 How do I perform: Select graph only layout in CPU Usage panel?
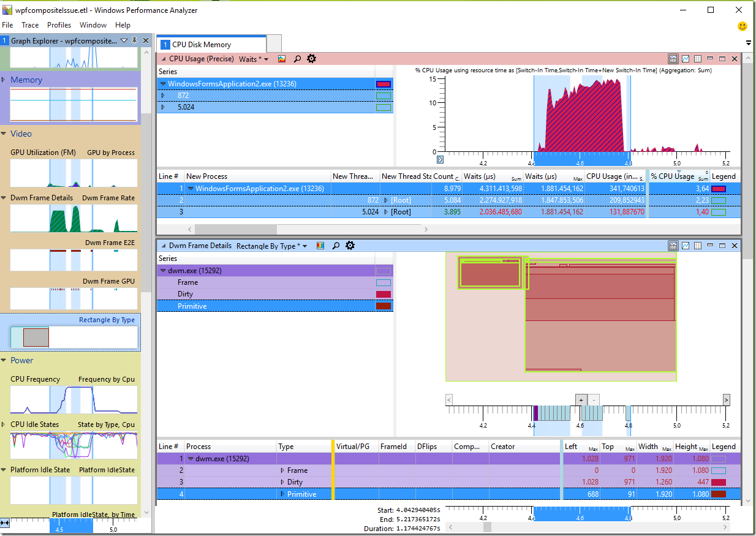tap(686, 59)
